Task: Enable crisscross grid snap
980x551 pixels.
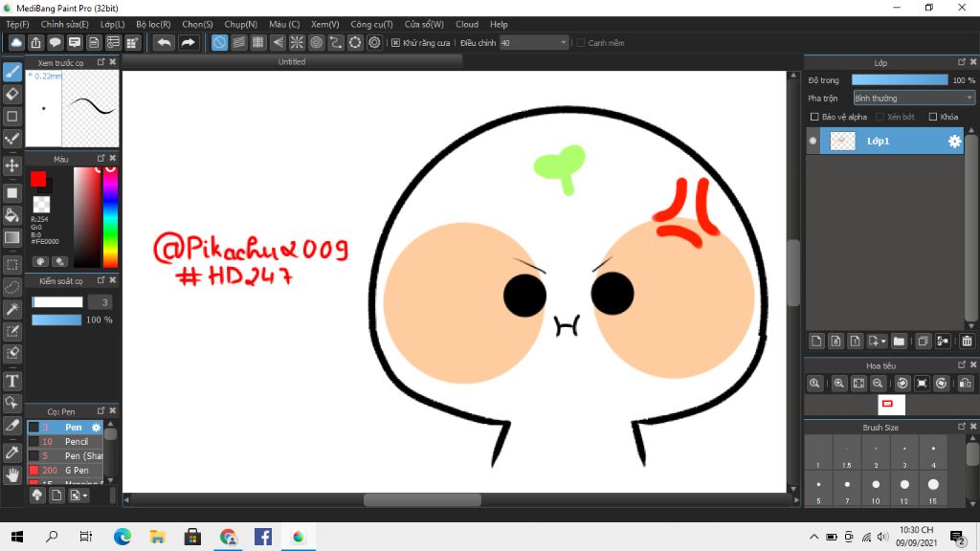Action: (258, 42)
